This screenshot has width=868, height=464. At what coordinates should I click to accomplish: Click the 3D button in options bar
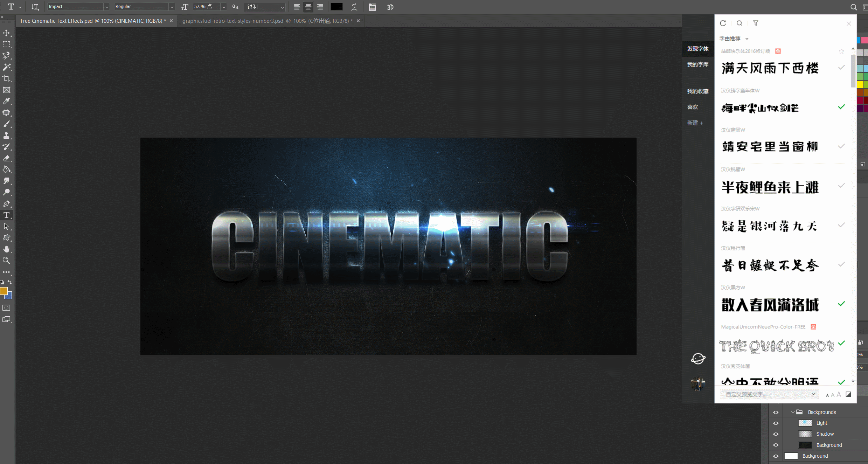pos(390,7)
